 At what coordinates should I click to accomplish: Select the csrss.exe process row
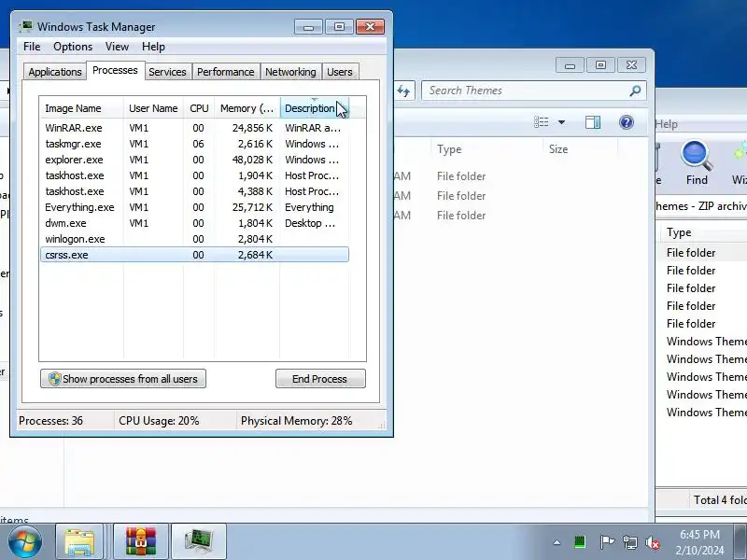pyautogui.click(x=195, y=255)
